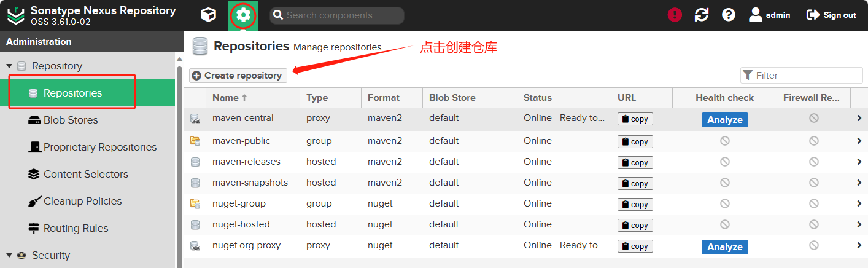This screenshot has height=268, width=868.
Task: Click maven-public disabled health check icon
Action: (725, 141)
